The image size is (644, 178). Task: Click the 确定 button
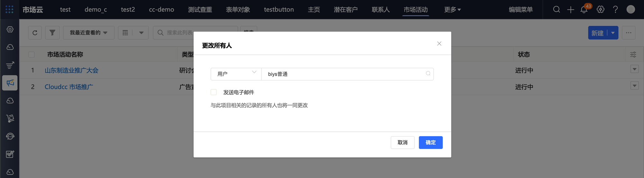[x=431, y=143]
